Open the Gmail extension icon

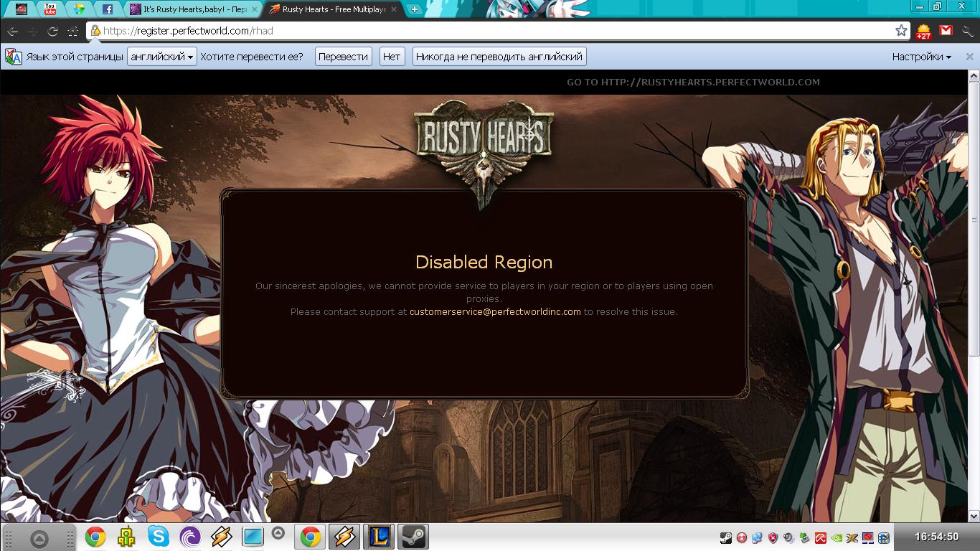coord(946,31)
